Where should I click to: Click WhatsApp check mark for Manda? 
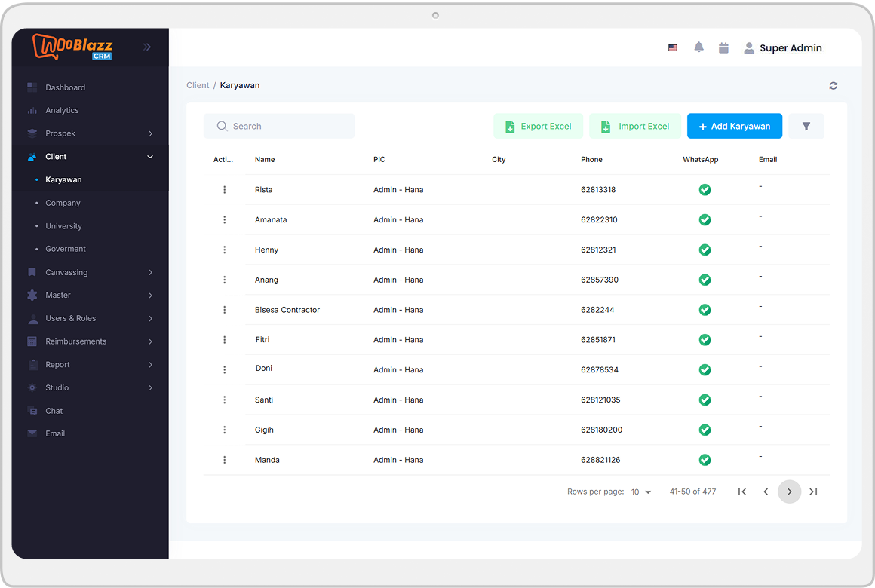coord(705,460)
